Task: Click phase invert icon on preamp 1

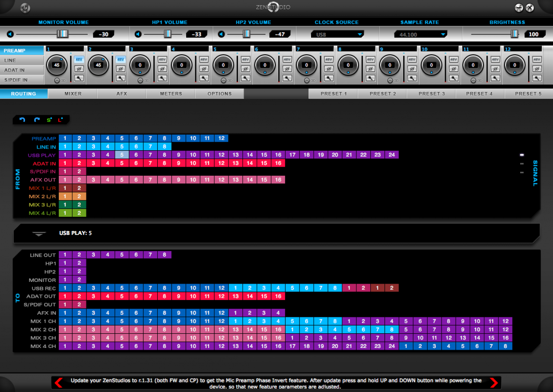Action: [79, 69]
